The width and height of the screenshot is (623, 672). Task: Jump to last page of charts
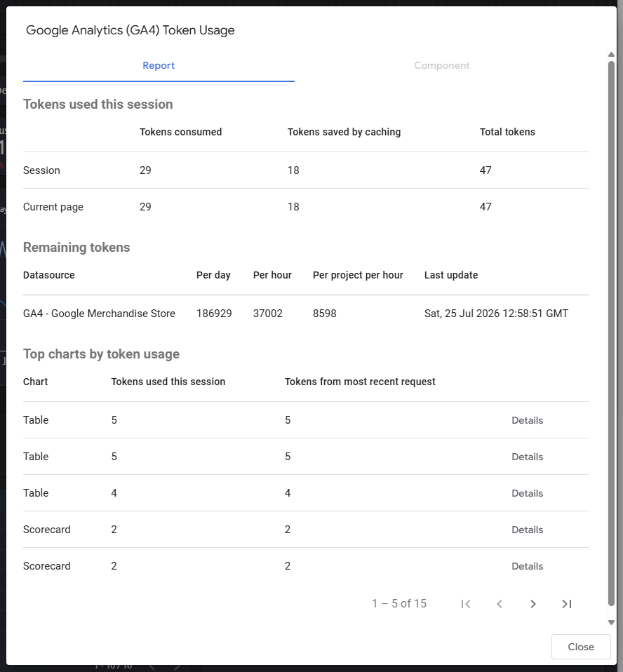pyautogui.click(x=567, y=604)
